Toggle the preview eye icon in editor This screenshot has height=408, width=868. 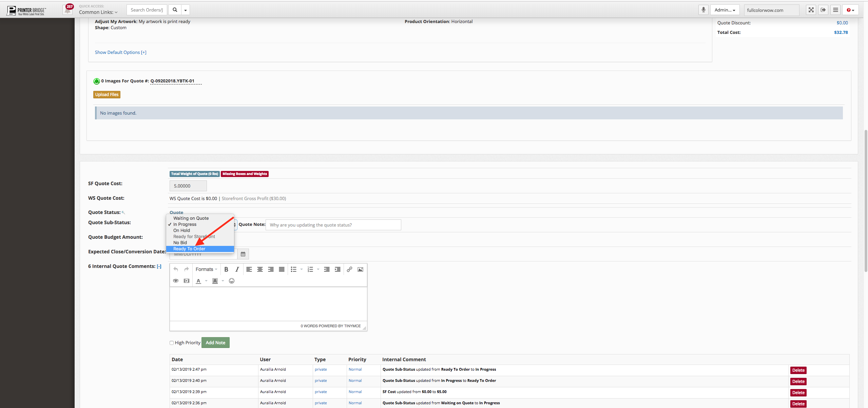176,281
